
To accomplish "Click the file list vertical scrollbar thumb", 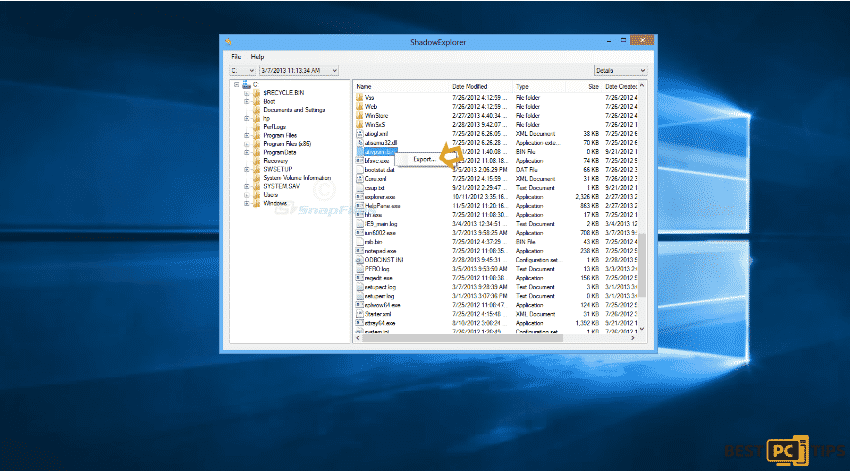I will coord(642,266).
